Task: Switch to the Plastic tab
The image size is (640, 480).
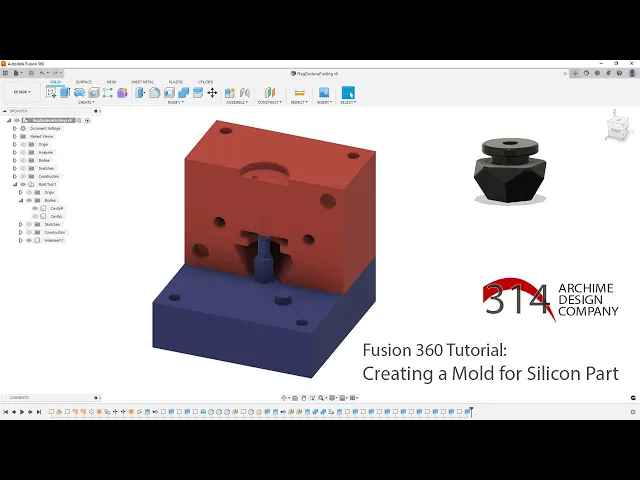Action: pyautogui.click(x=176, y=82)
